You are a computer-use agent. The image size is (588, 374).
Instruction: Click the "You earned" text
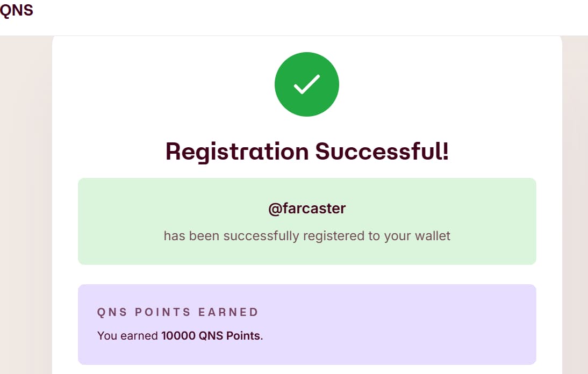128,336
